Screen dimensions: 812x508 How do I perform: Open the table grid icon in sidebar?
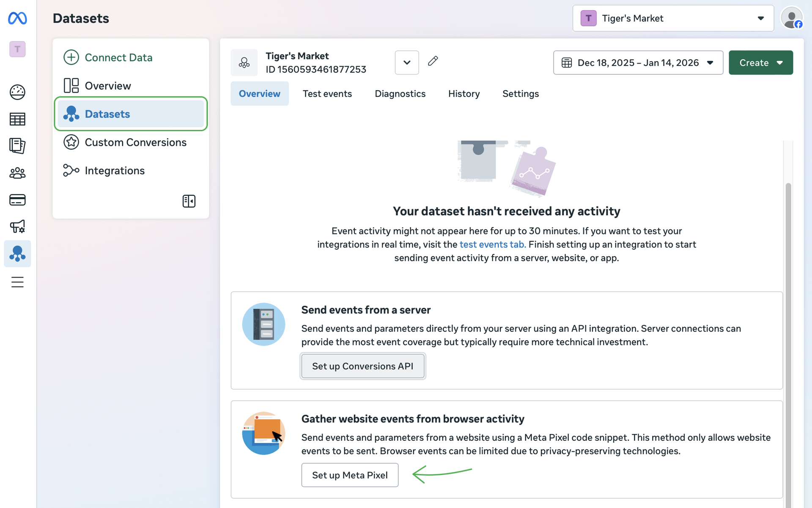point(17,119)
